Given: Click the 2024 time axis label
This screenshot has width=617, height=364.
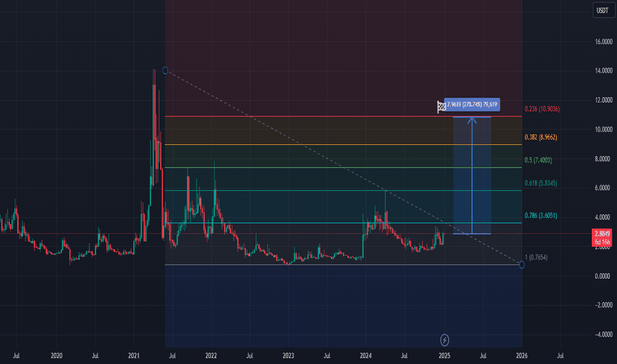Looking at the screenshot, I should point(365,356).
